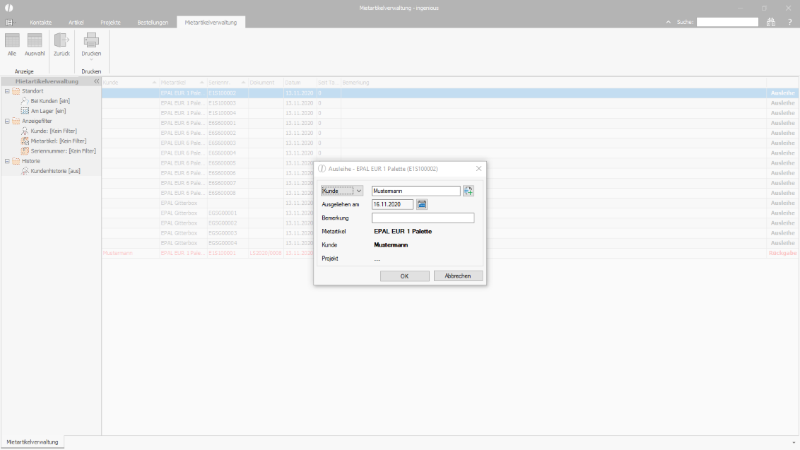800x450 pixels.
Task: Click the binoculars search icon
Action: click(x=771, y=22)
